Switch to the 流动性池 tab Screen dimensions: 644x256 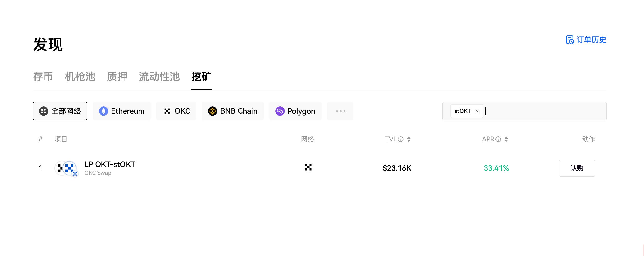tap(159, 77)
